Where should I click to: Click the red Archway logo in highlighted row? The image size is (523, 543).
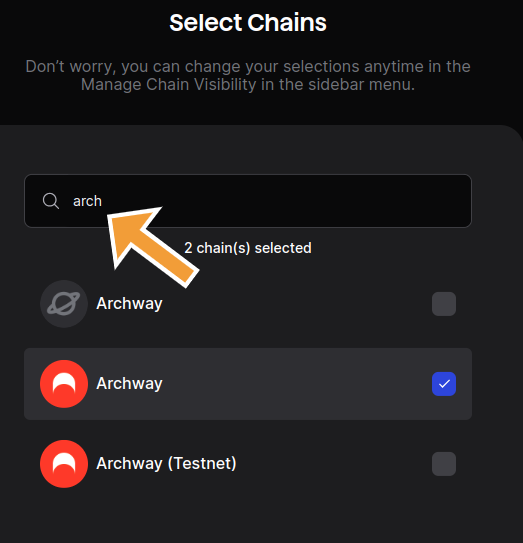(x=64, y=384)
